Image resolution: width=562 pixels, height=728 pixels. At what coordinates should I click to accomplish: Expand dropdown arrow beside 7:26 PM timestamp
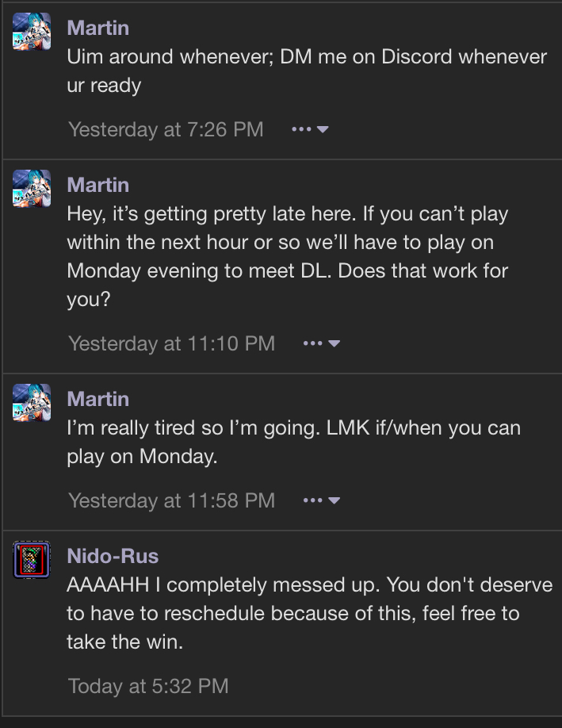click(x=323, y=129)
